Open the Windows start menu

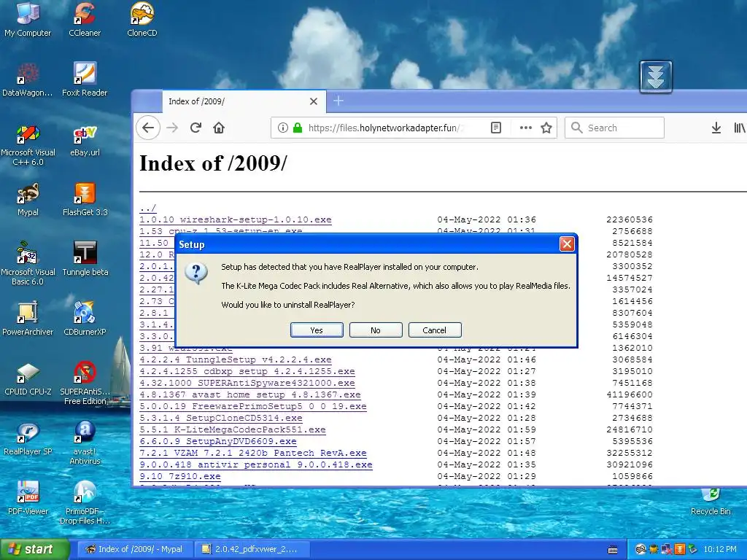click(34, 549)
